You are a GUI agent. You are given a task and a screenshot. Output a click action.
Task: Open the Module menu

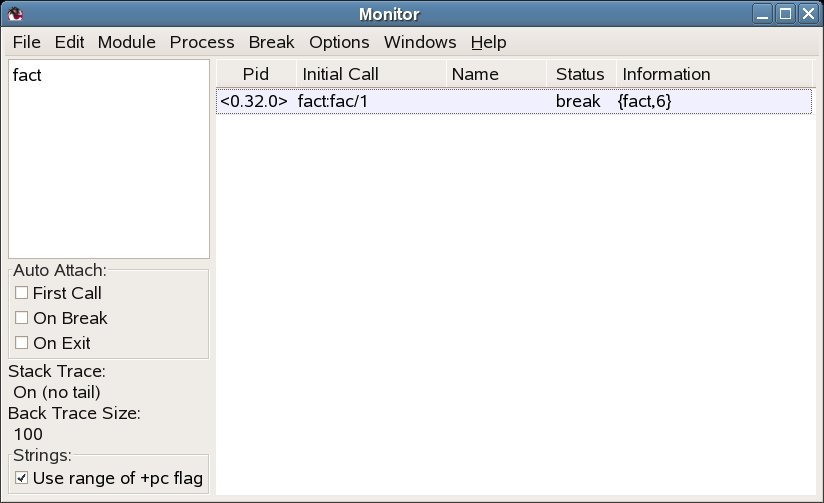coord(127,42)
